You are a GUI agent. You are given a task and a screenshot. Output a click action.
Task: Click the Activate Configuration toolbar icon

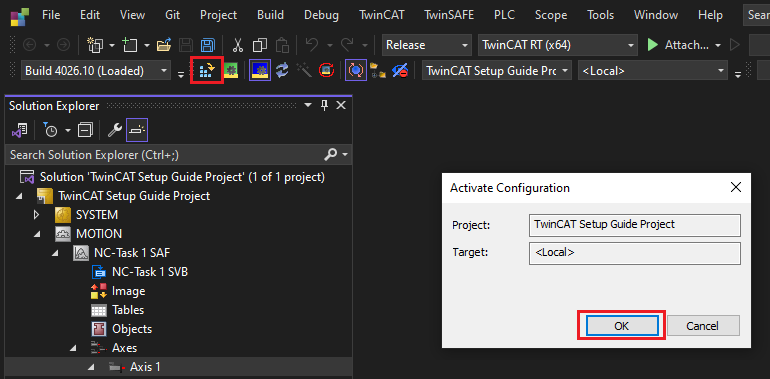(207, 71)
